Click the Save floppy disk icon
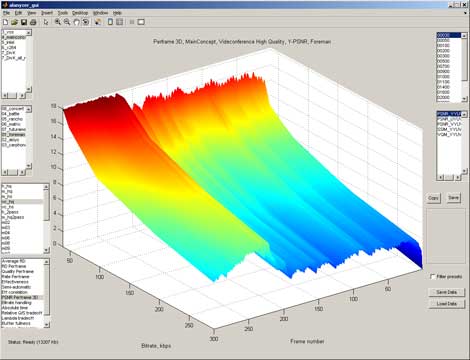This screenshot has height=360, width=470. coord(24,22)
